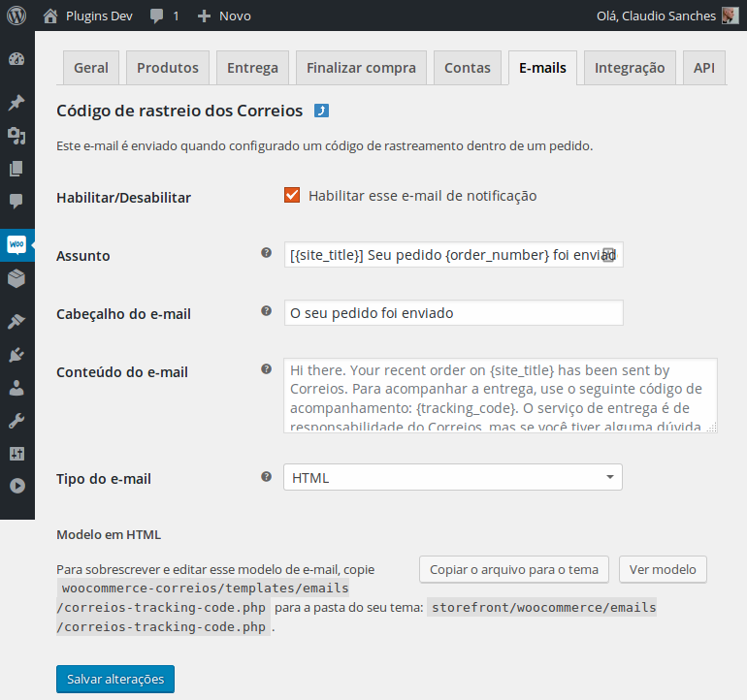Switch to the Produtos tab

pos(168,68)
